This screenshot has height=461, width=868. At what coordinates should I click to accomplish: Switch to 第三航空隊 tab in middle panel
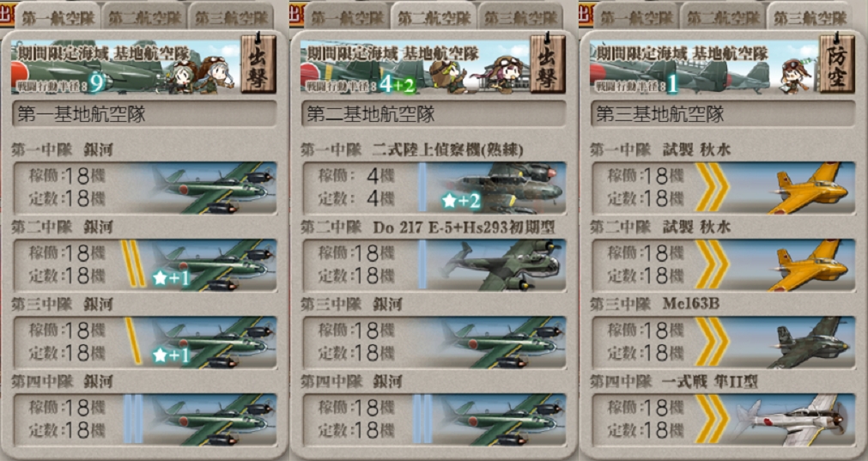coord(519,17)
